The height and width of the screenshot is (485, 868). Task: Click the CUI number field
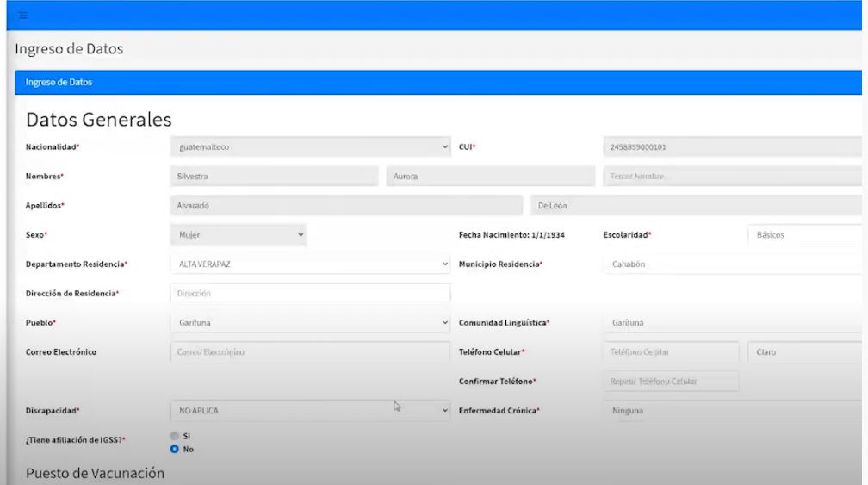click(732, 146)
